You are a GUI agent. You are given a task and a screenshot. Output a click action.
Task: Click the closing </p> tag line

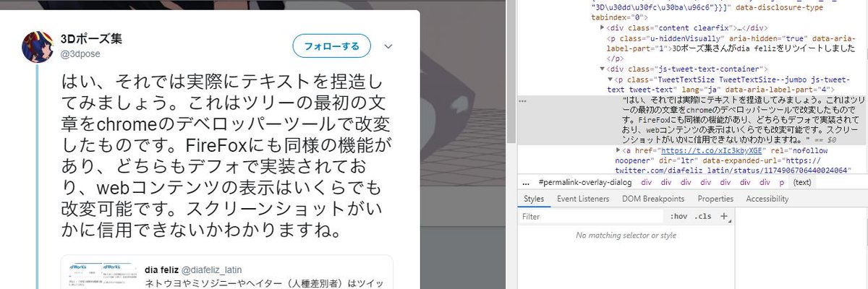pyautogui.click(x=615, y=59)
